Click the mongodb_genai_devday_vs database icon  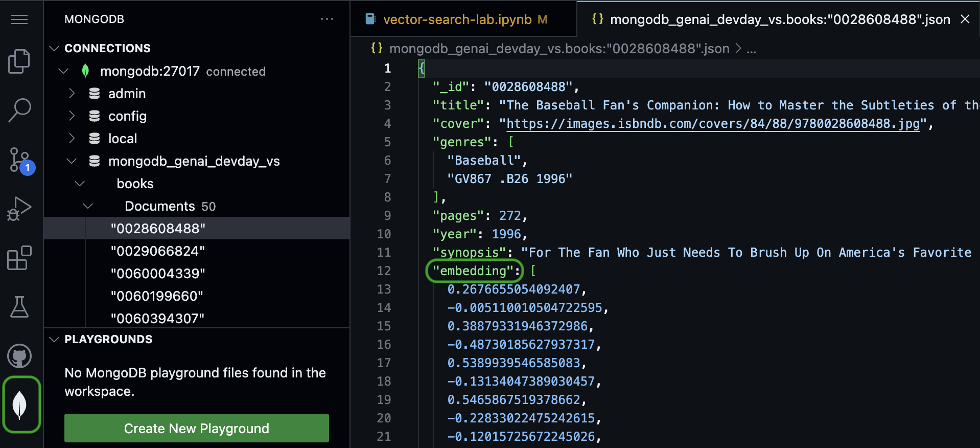[x=95, y=161]
